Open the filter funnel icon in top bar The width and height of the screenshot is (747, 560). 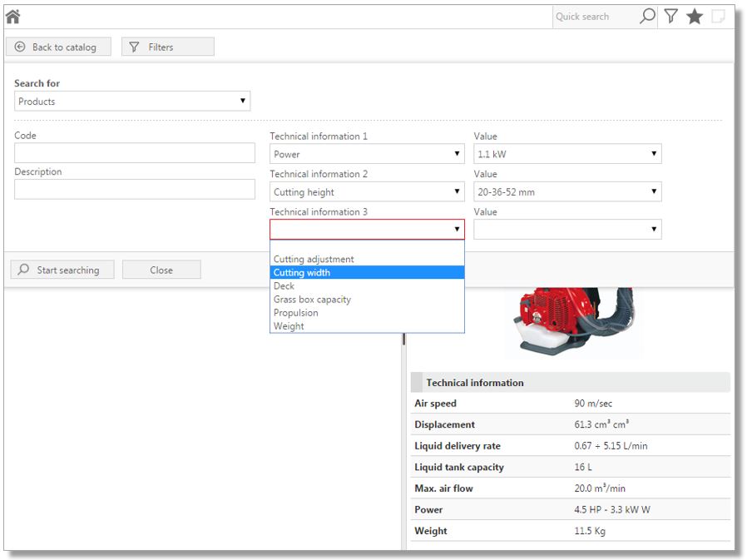pos(670,16)
